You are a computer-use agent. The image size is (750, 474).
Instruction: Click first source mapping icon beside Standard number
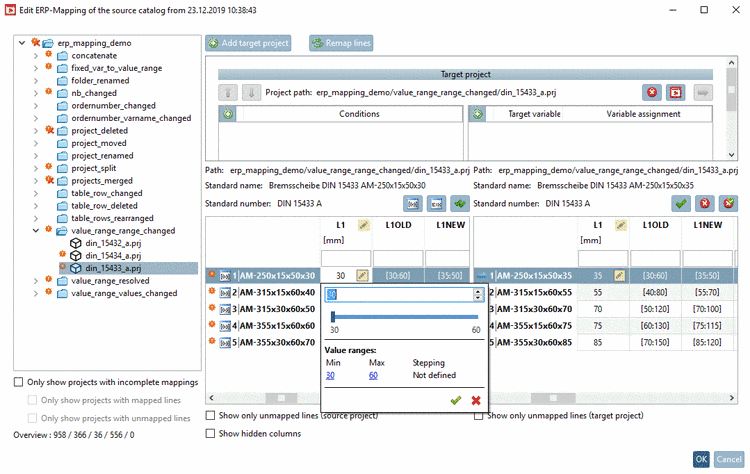412,204
